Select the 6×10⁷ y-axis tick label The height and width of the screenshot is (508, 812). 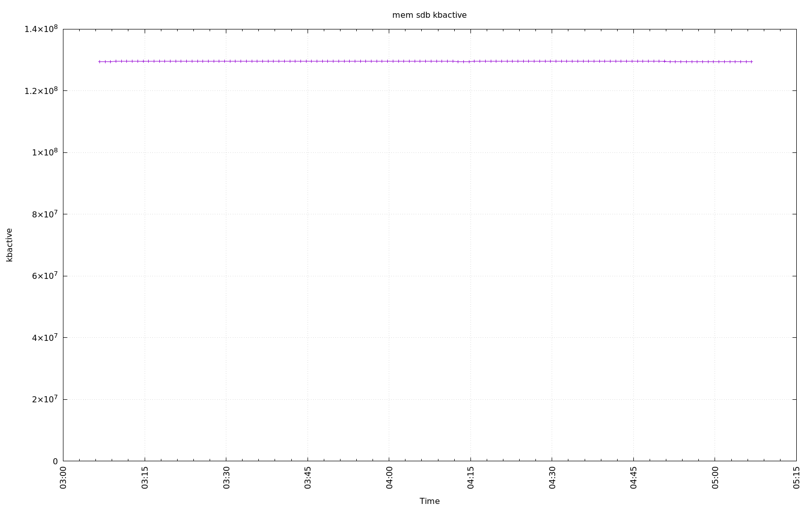pyautogui.click(x=45, y=276)
